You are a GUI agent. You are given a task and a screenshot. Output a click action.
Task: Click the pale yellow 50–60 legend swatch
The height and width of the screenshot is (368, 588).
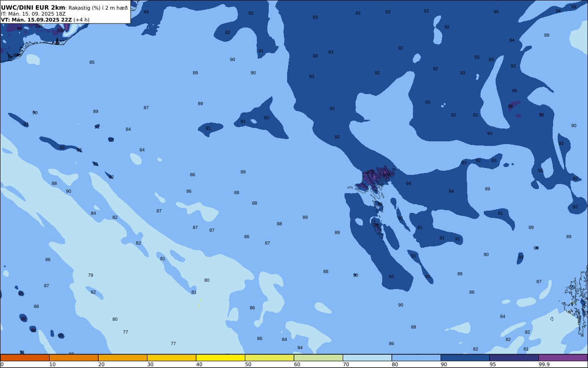269,357
